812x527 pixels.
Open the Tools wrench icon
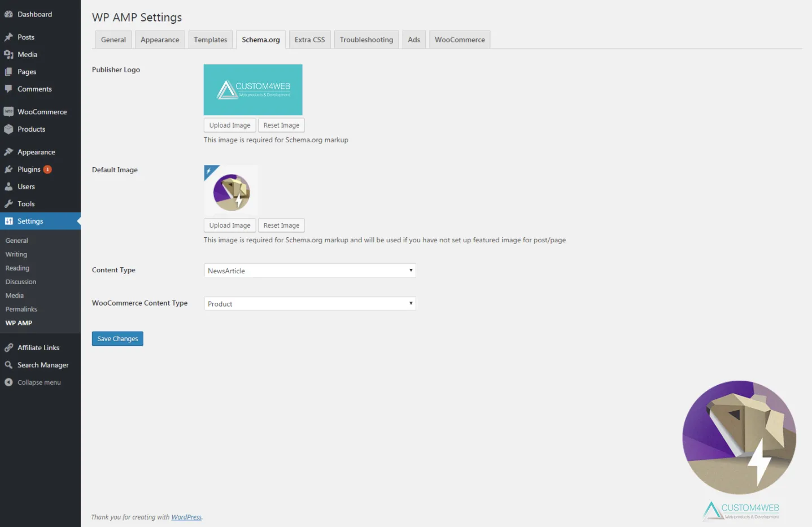[10, 203]
